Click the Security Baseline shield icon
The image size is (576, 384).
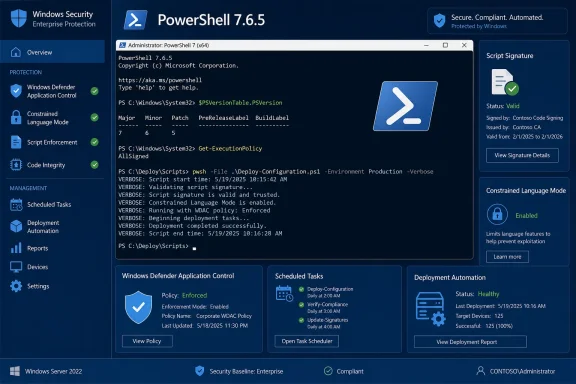tap(199, 371)
